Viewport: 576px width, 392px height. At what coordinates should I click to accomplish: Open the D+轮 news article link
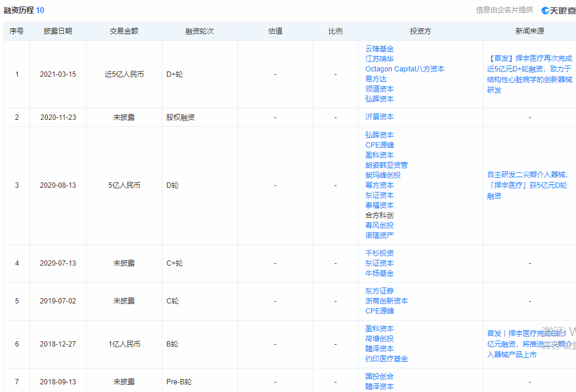(x=529, y=74)
